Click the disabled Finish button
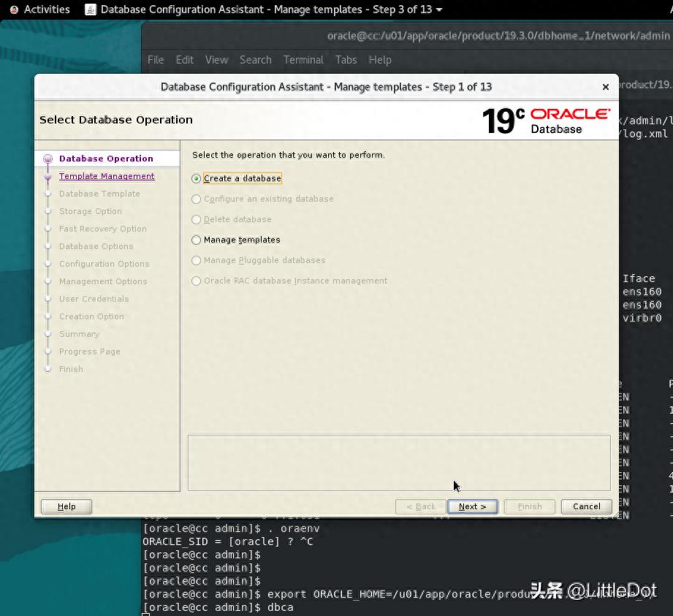 [530, 506]
